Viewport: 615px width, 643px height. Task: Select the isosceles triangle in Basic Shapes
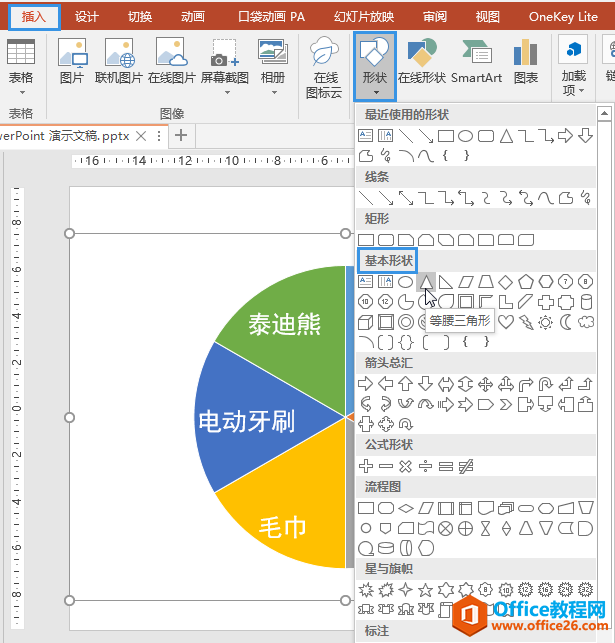pyautogui.click(x=425, y=282)
